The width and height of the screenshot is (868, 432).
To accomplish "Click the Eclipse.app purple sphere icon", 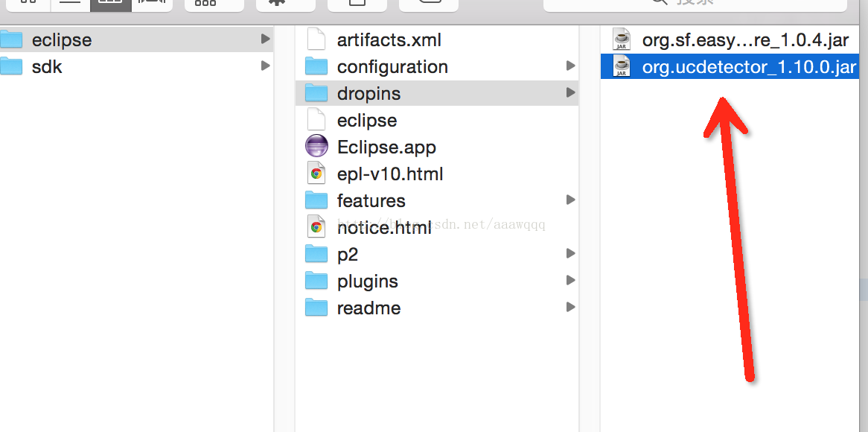I will click(316, 147).
